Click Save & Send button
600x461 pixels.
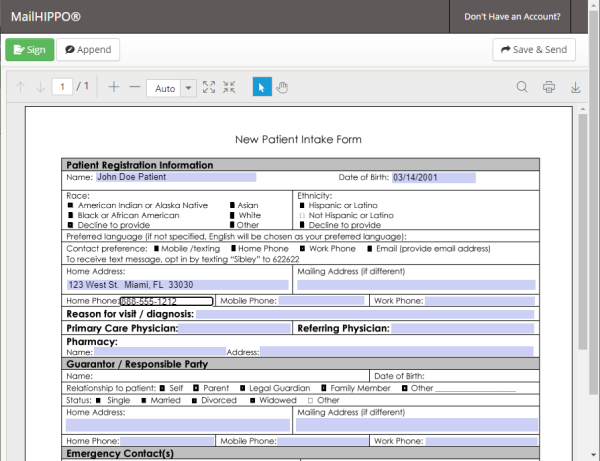point(534,50)
